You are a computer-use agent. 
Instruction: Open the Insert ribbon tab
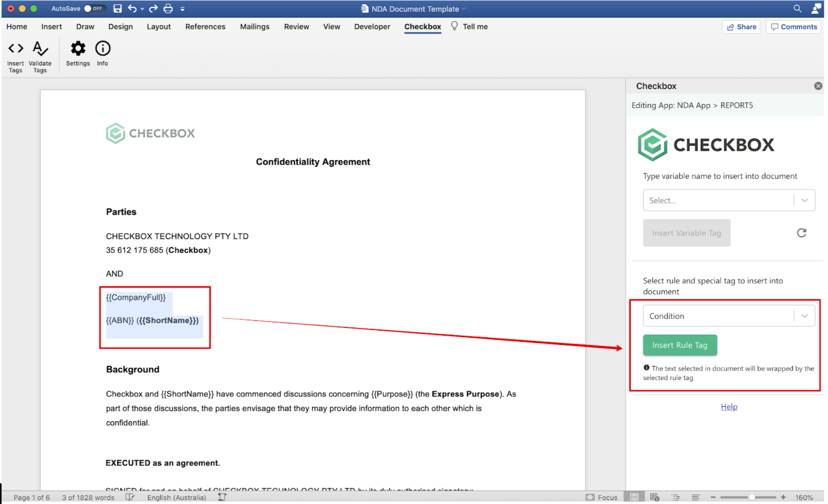click(51, 27)
